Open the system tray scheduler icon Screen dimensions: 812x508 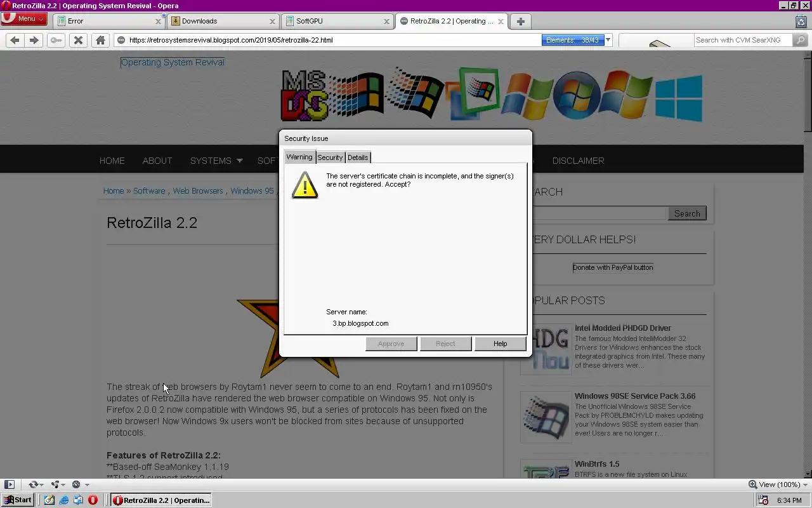(x=763, y=500)
